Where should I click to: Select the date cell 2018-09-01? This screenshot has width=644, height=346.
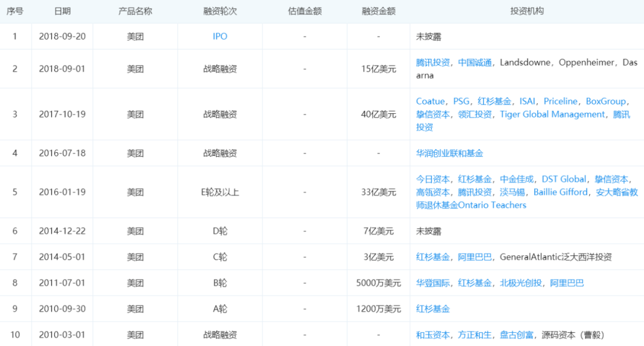pyautogui.click(x=63, y=69)
